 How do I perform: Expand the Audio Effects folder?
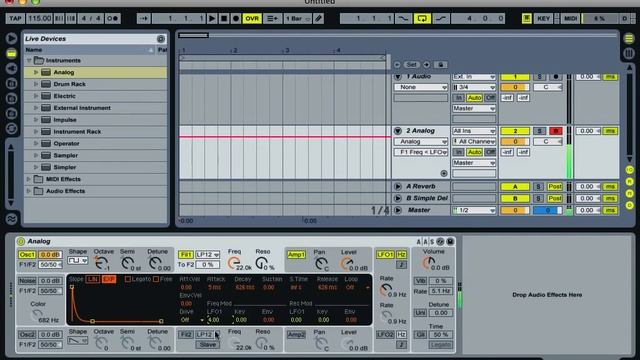pos(29,191)
